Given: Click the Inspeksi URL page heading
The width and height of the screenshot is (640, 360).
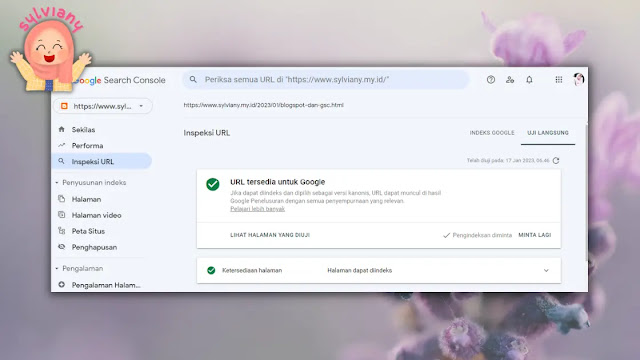Looking at the screenshot, I should [207, 133].
